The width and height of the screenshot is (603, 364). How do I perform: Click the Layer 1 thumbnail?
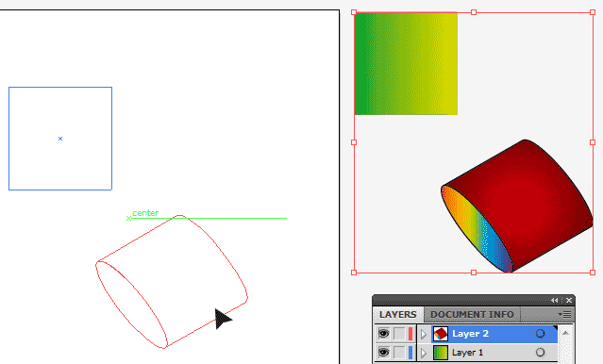(x=441, y=353)
